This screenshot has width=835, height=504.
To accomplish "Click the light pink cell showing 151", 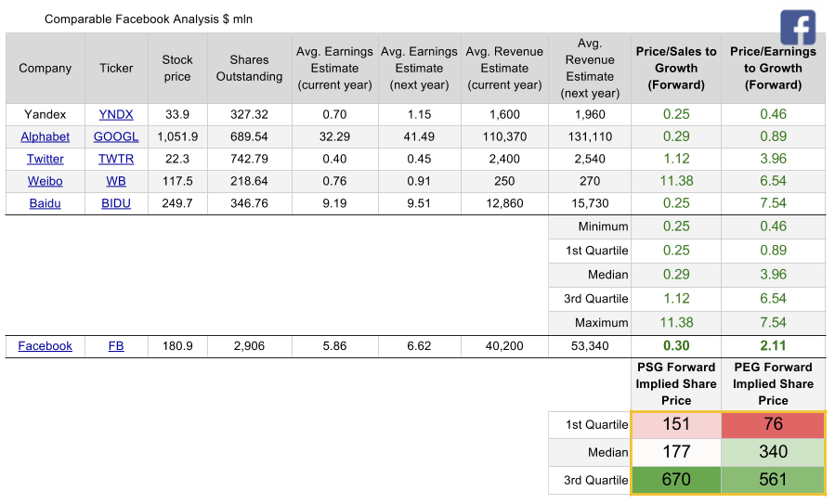I will (676, 424).
